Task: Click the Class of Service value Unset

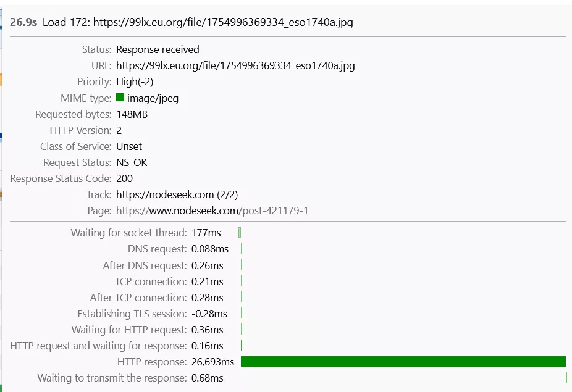Action: point(128,146)
